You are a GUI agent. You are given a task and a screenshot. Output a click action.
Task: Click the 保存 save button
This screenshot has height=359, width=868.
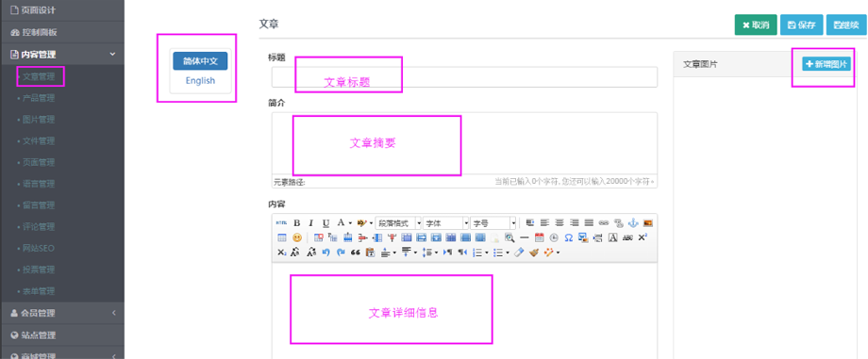(802, 24)
